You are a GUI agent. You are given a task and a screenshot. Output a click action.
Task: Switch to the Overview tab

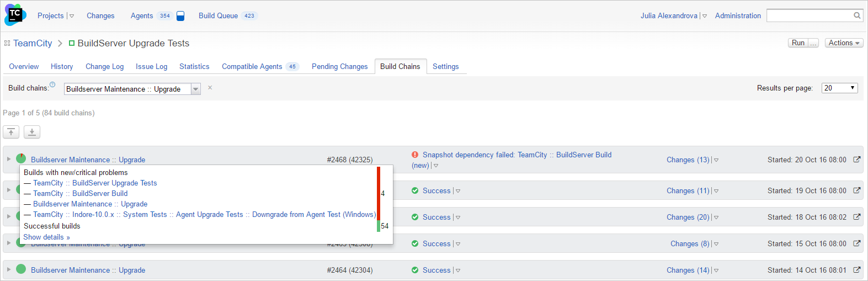click(24, 66)
